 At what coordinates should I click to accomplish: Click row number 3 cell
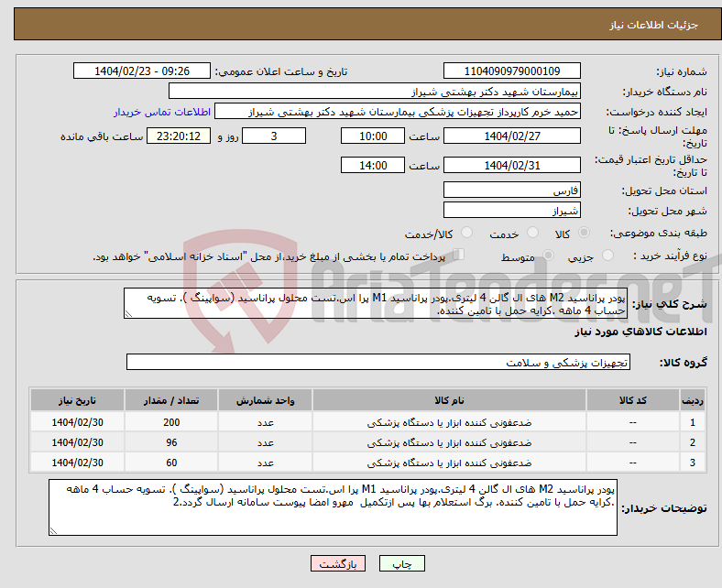[692, 463]
